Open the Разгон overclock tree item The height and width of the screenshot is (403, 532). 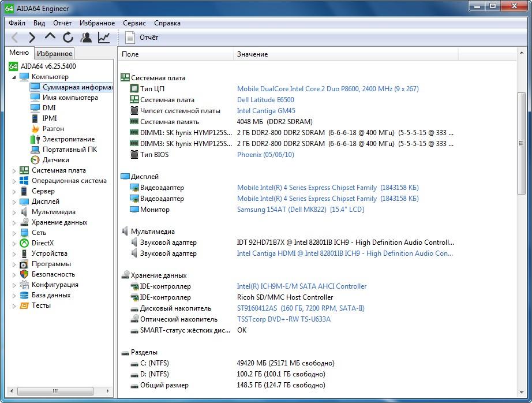click(x=53, y=129)
